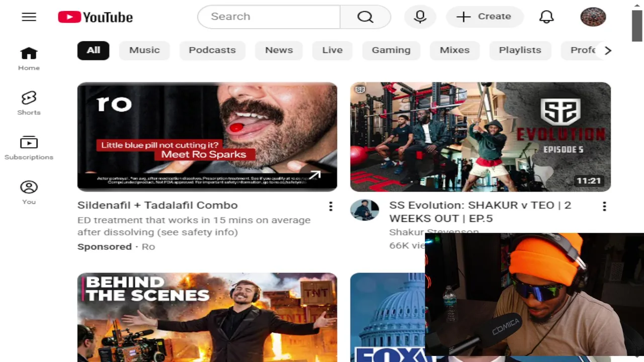This screenshot has width=644, height=362.
Task: Open the You page in sidebar
Action: coord(29,193)
